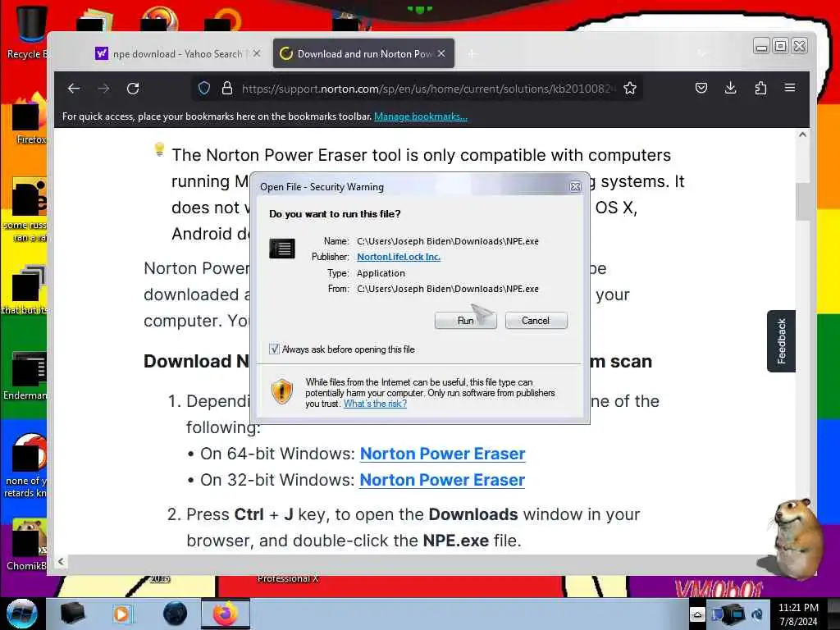Close the Open File Security Warning dialog
840x630 pixels.
click(575, 186)
